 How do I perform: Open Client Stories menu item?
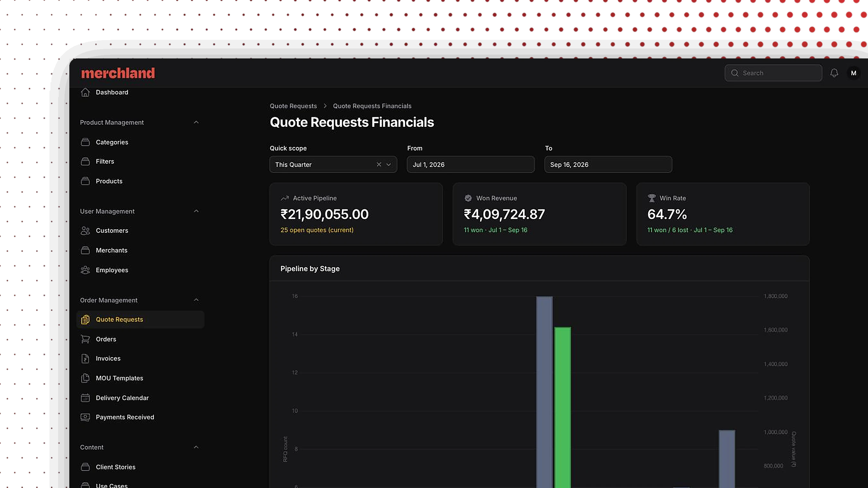[116, 467]
